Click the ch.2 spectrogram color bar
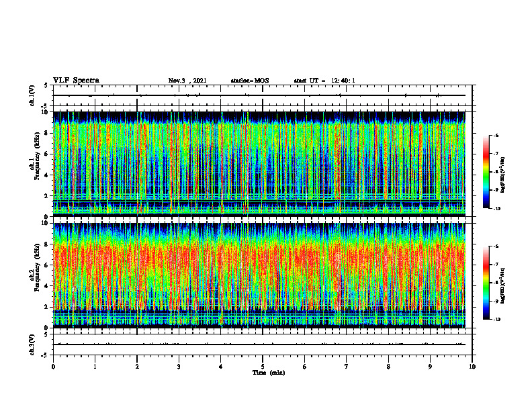 coord(486,283)
